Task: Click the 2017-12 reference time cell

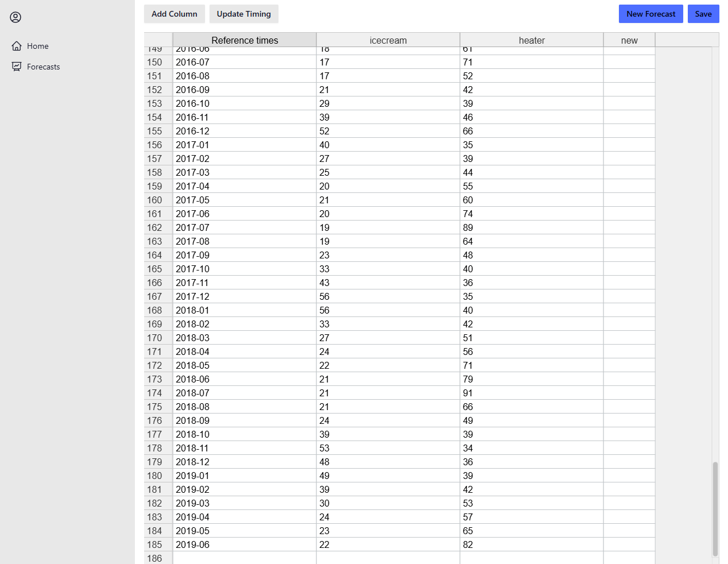Action: (x=245, y=296)
